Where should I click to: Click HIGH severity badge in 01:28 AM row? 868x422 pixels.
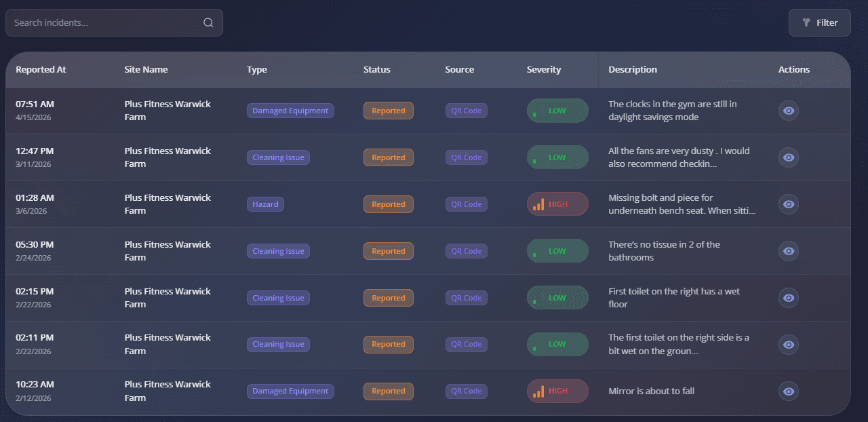coord(557,204)
